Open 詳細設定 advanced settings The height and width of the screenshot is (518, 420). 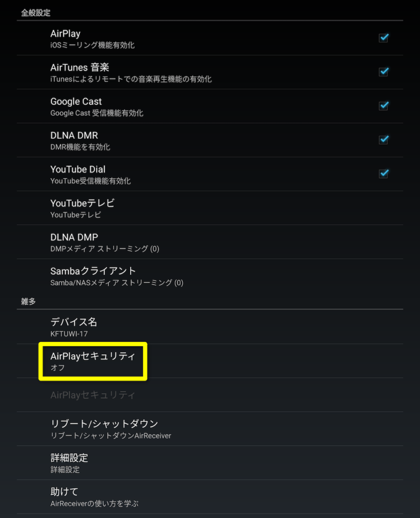tap(210, 463)
